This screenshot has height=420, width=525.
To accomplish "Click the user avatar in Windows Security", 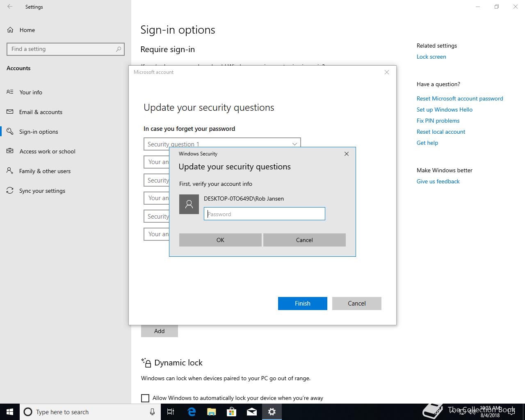I will tap(189, 204).
